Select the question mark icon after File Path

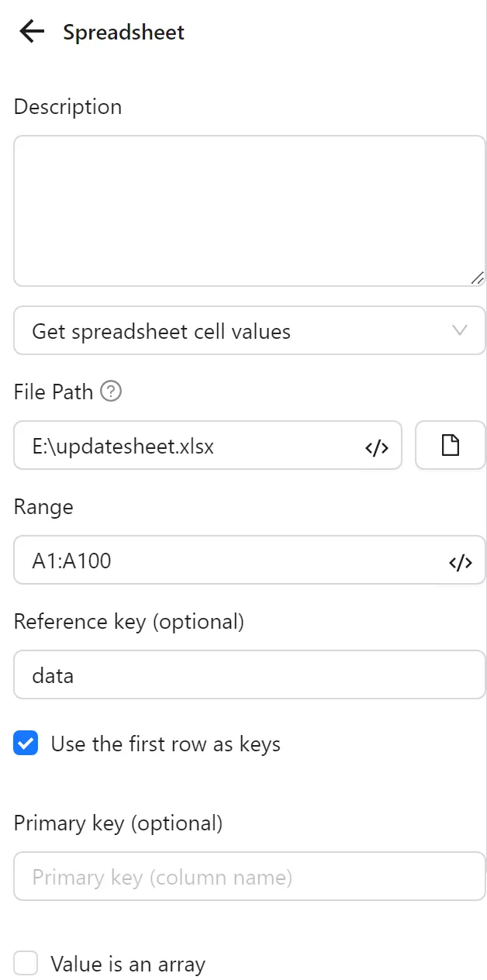tap(111, 392)
